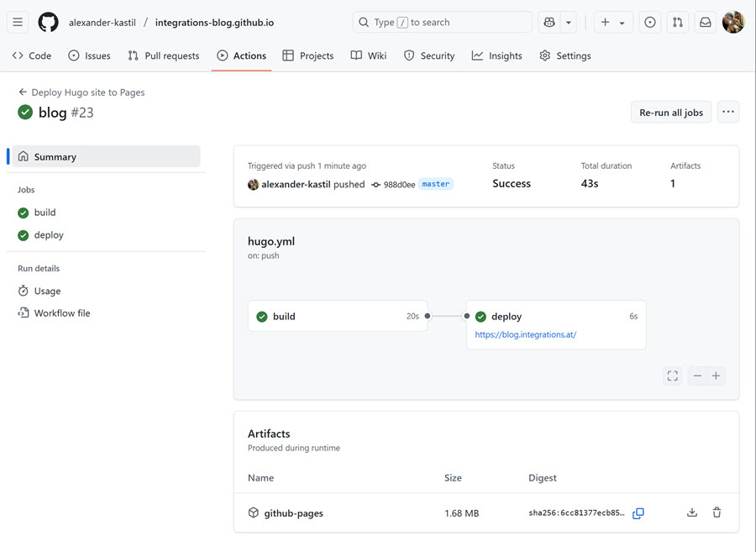Open integrations-blog.github.io repository link

pos(214,23)
